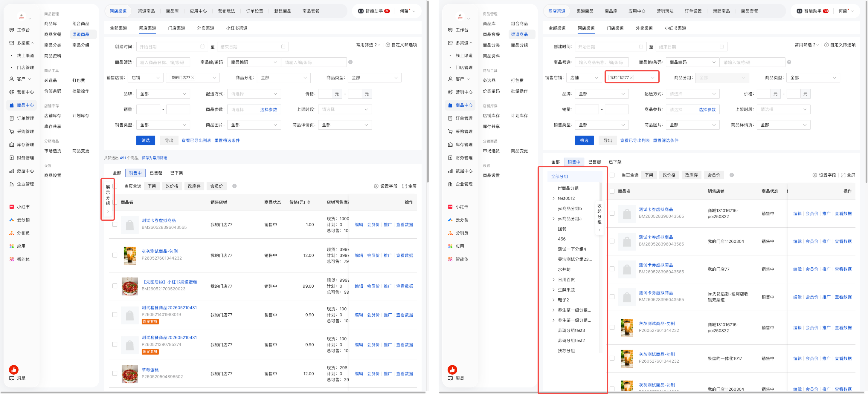Screen dimensions: 868x394
Task: Expand 展示分组 panel in left screenshot
Action: click(108, 199)
